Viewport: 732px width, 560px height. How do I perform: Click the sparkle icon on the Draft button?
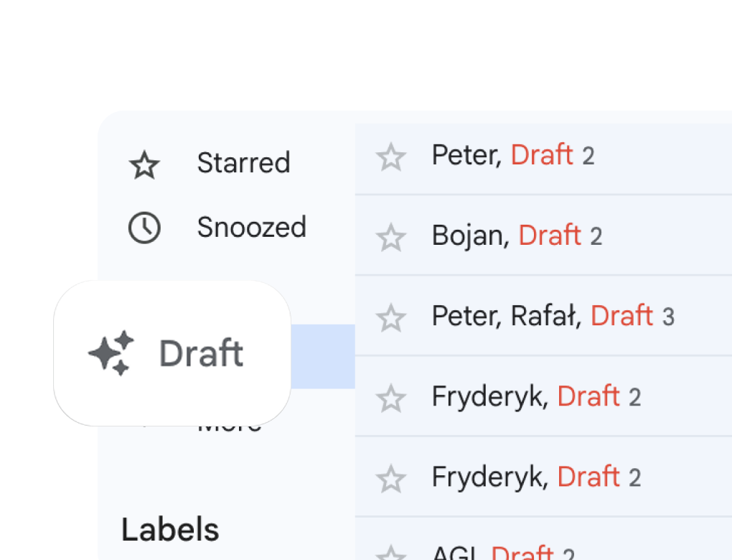pos(111,353)
